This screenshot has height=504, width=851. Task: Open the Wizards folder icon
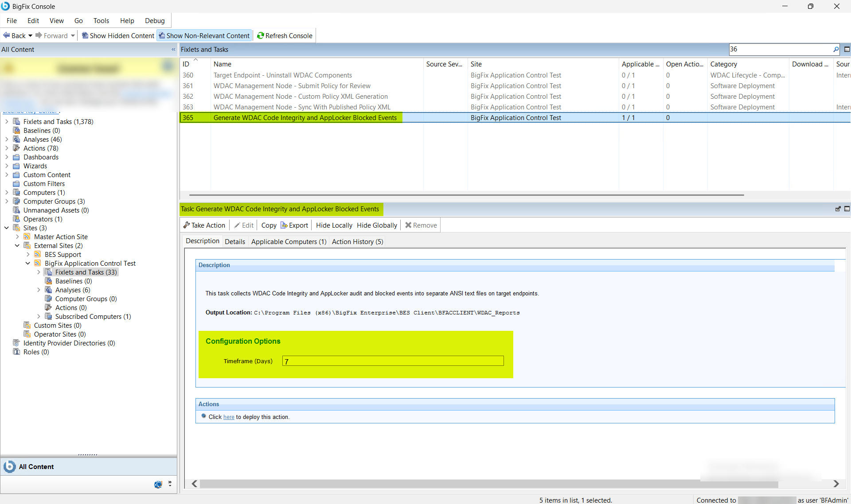tap(16, 166)
